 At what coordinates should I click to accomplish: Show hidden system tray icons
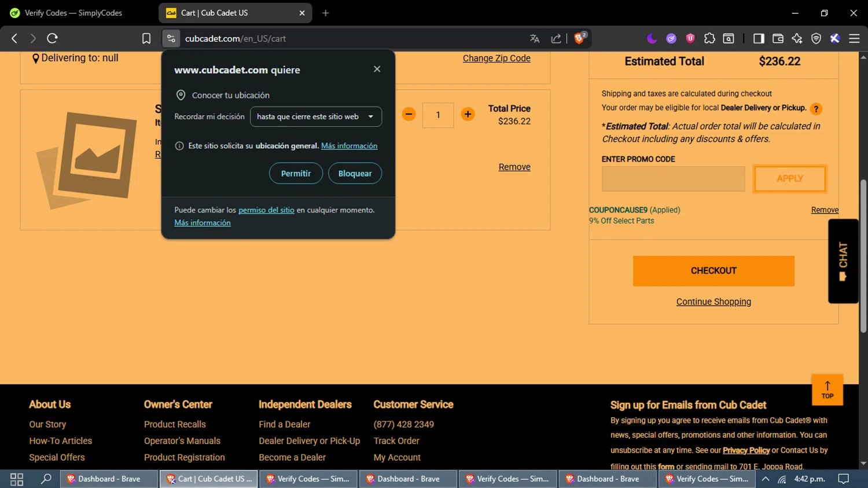click(765, 479)
